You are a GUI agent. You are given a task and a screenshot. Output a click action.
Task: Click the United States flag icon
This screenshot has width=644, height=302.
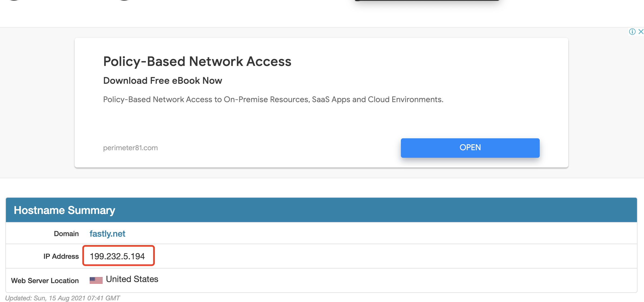[x=96, y=280]
